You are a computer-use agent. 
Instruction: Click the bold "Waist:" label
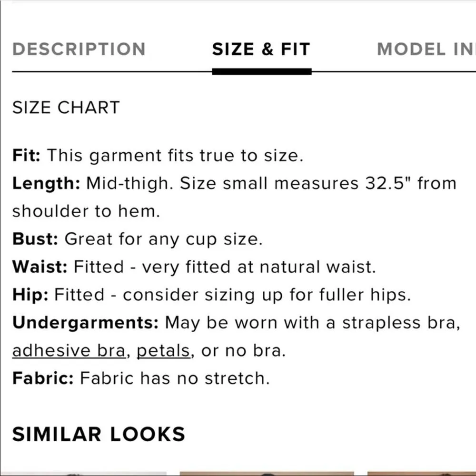coord(40,267)
